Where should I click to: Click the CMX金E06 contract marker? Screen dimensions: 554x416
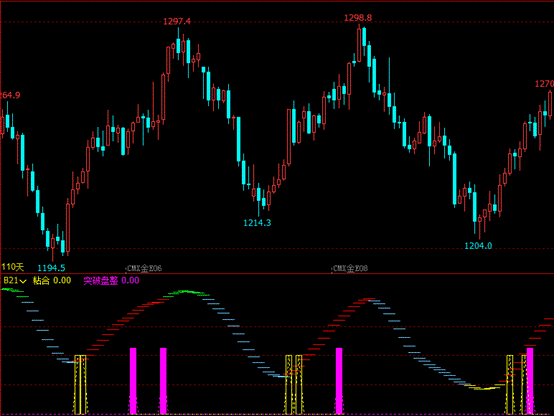[x=144, y=268]
